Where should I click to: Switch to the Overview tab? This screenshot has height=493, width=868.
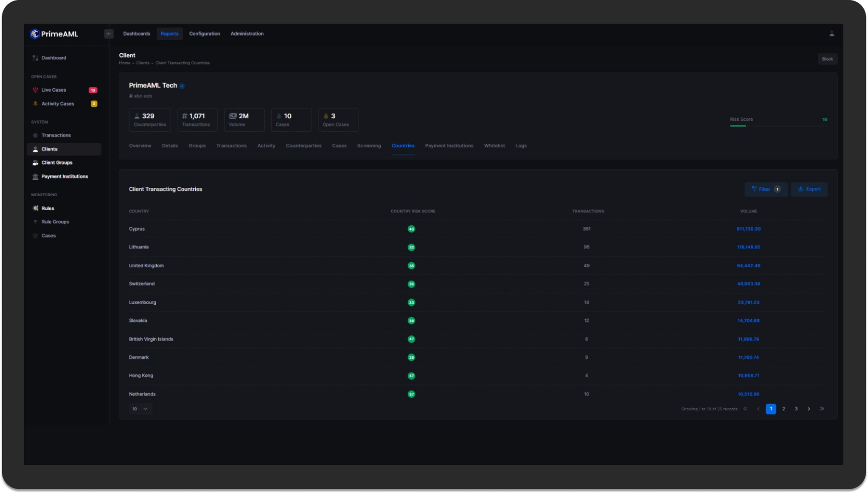point(140,146)
